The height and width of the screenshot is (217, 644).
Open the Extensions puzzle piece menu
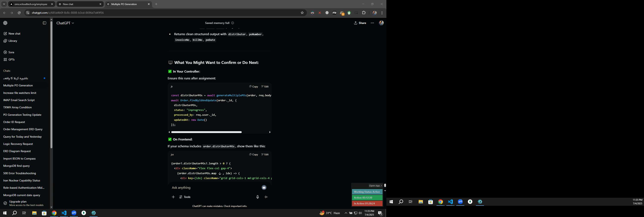tap(364, 13)
